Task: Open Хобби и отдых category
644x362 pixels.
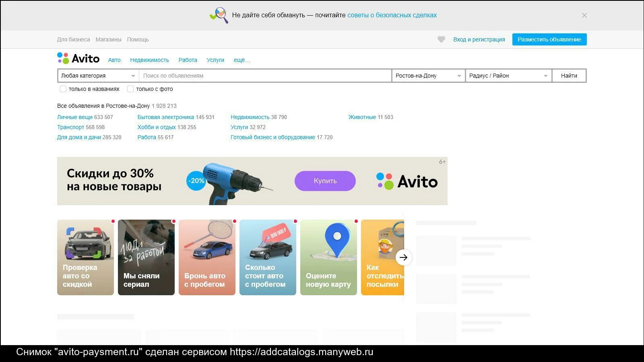Action: (157, 127)
